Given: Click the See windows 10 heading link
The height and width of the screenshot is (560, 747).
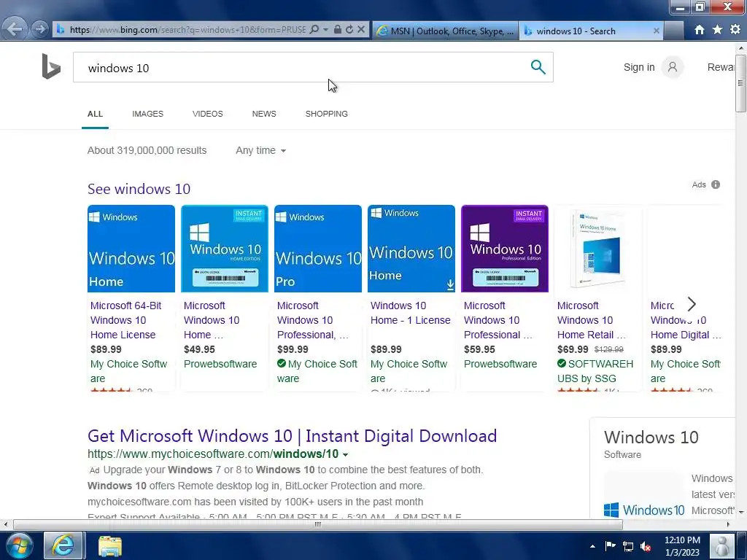Looking at the screenshot, I should [x=139, y=189].
